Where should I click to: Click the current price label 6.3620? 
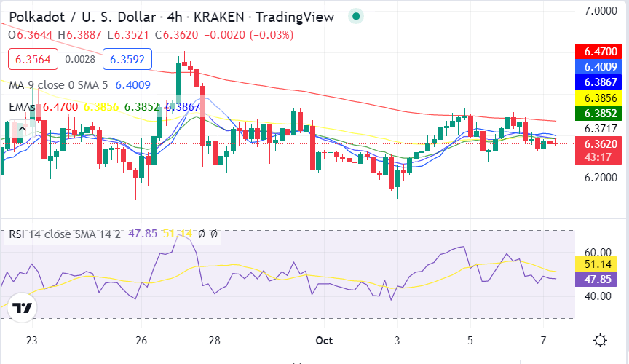598,143
